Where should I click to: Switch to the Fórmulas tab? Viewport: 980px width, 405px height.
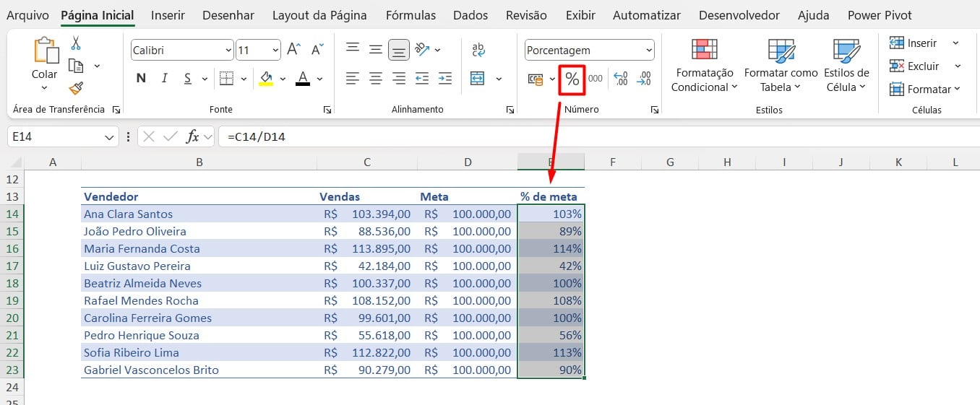[x=411, y=15]
